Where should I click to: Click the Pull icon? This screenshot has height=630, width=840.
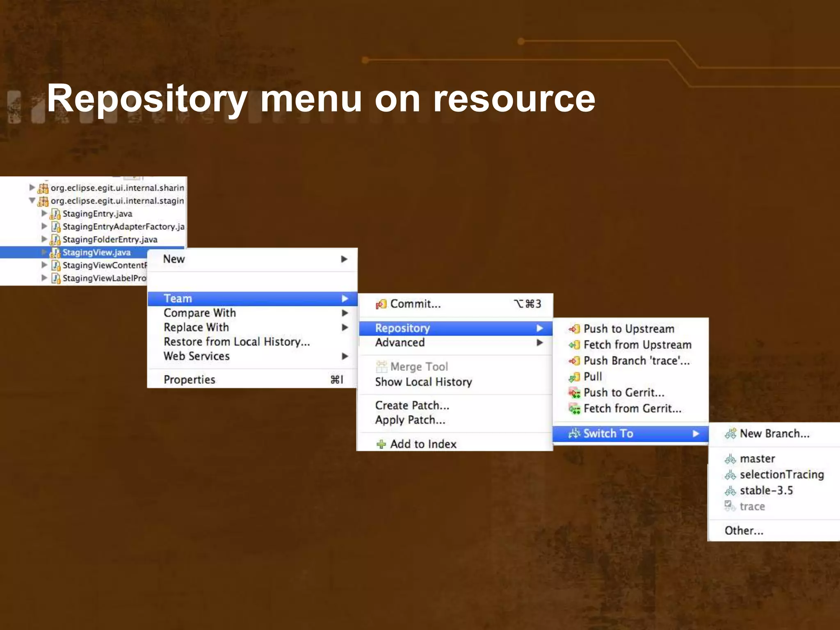(574, 377)
